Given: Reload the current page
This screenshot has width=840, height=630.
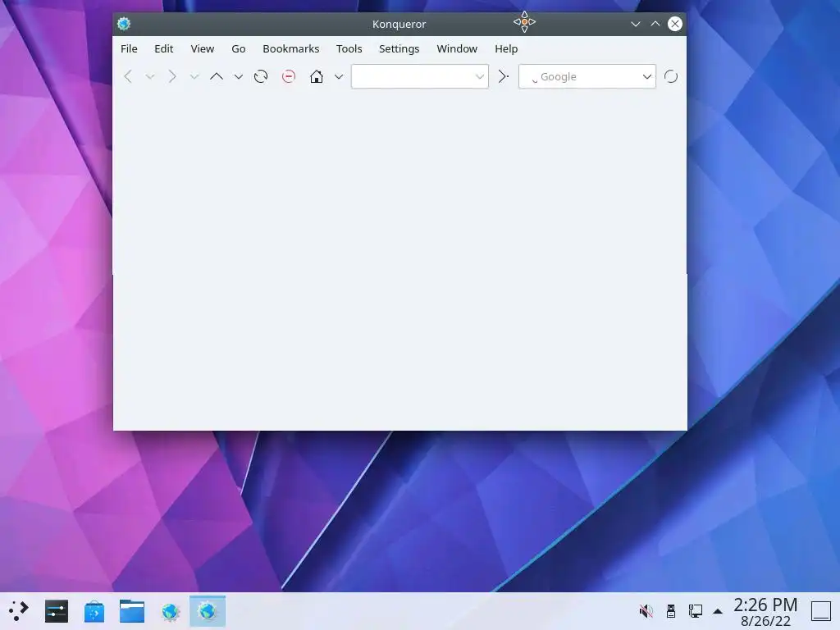Looking at the screenshot, I should (261, 76).
